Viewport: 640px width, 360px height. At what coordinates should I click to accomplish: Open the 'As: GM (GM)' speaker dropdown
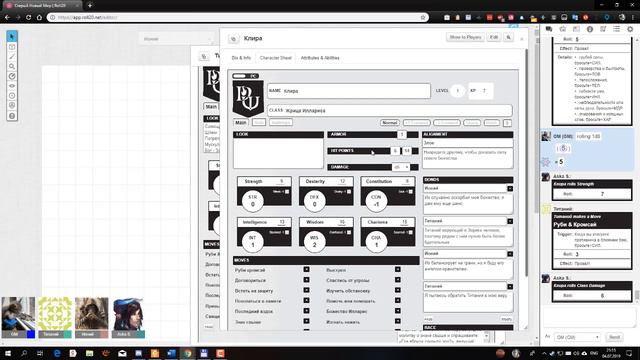[577, 337]
